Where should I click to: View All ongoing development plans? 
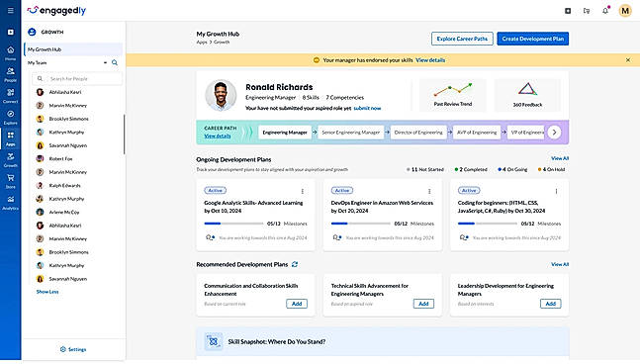pos(560,158)
